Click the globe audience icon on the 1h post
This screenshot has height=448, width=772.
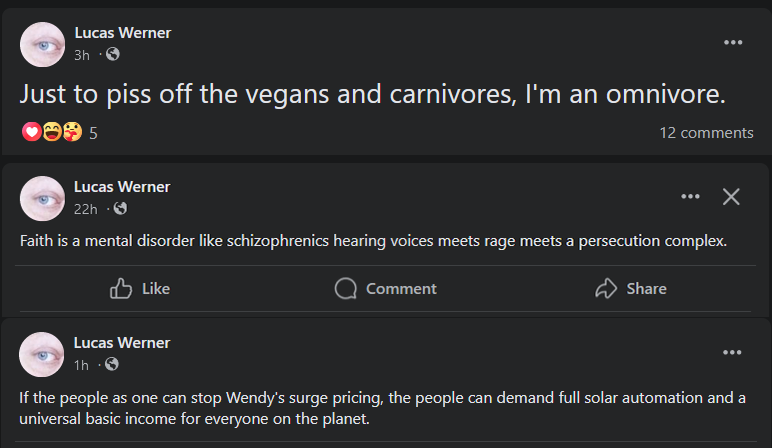click(x=112, y=364)
